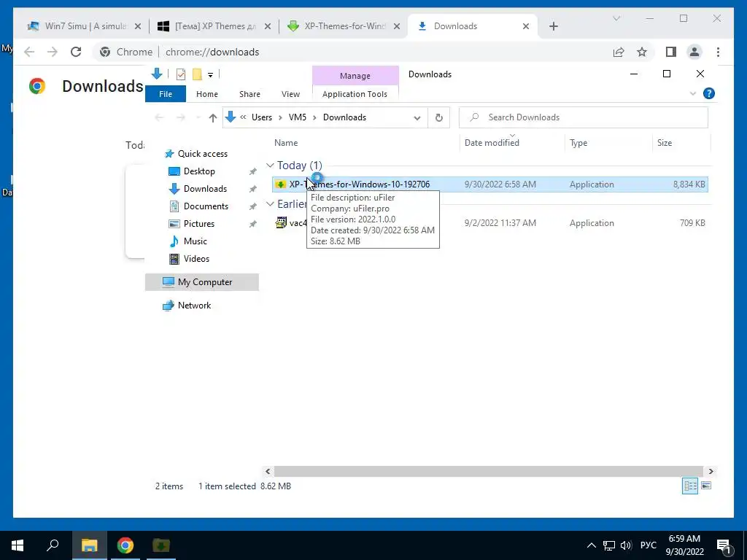Reload the Chrome page
Screen dimensions: 747x560
76,52
